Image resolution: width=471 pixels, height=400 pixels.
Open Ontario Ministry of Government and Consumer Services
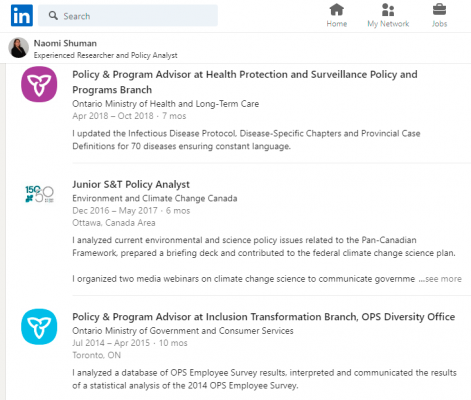click(x=183, y=331)
